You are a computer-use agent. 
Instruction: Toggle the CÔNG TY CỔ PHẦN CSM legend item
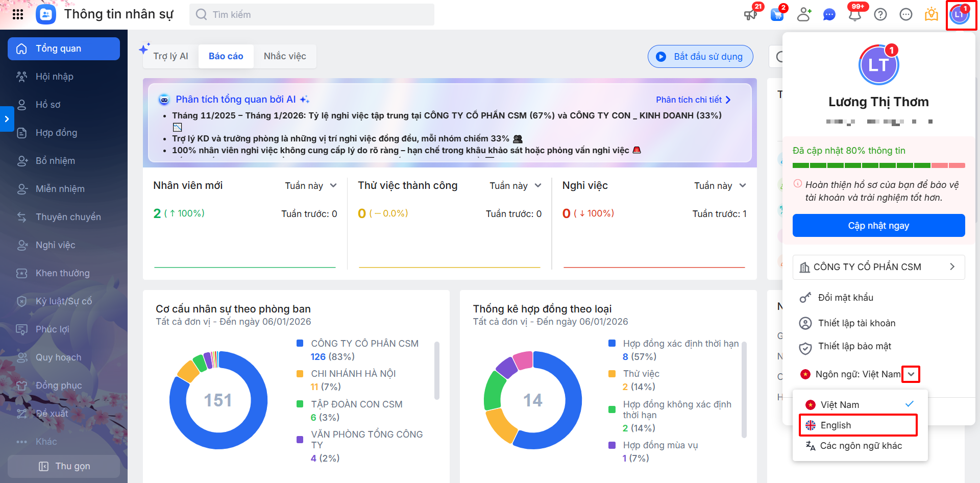(x=364, y=344)
